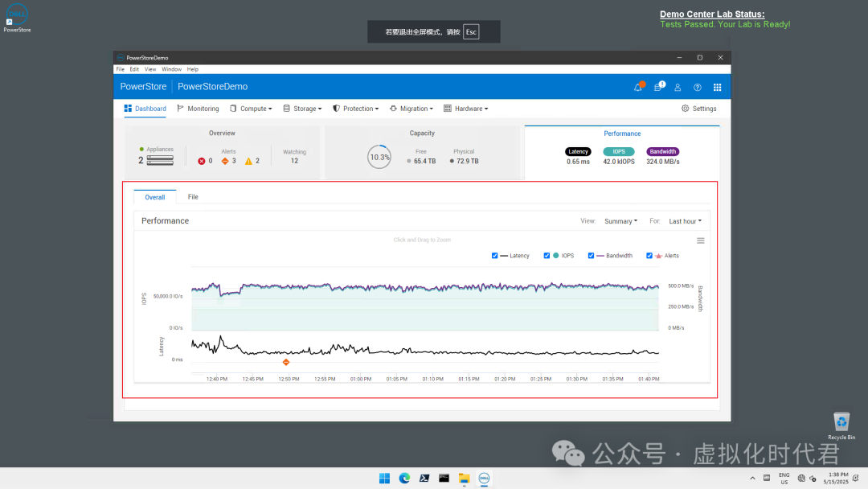This screenshot has width=868, height=489.
Task: Expand the Protection dropdown menu
Action: click(355, 109)
